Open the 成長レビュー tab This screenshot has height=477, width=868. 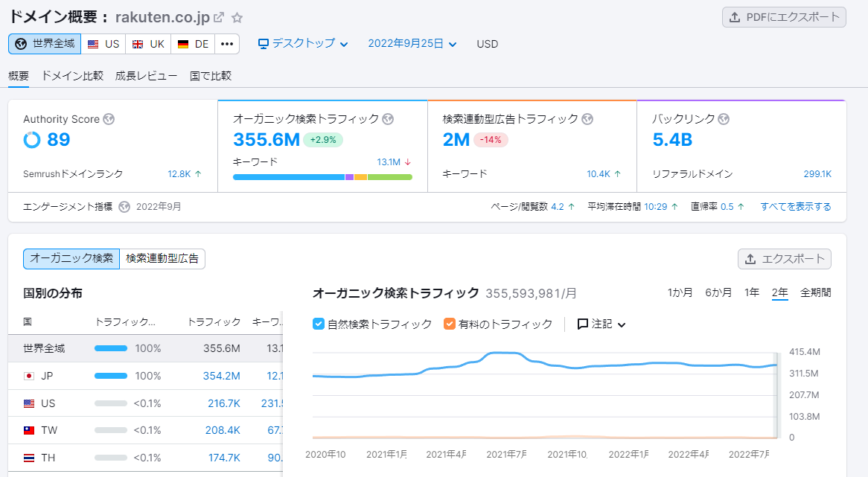(147, 75)
